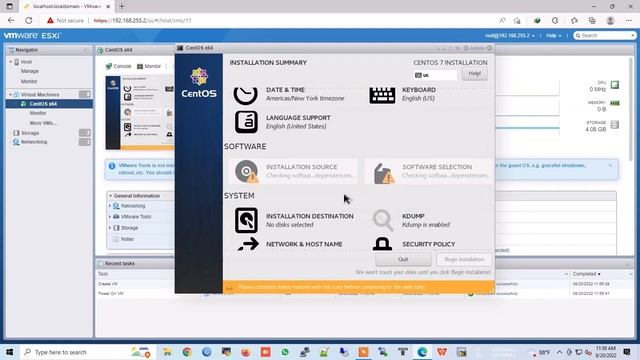Open WPS Office taskbar icon
The width and height of the screenshot is (640, 360).
(442, 352)
